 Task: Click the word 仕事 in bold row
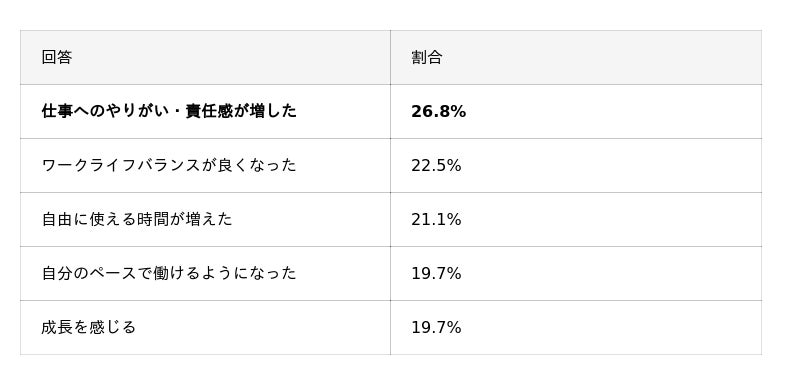pyautogui.click(x=57, y=111)
